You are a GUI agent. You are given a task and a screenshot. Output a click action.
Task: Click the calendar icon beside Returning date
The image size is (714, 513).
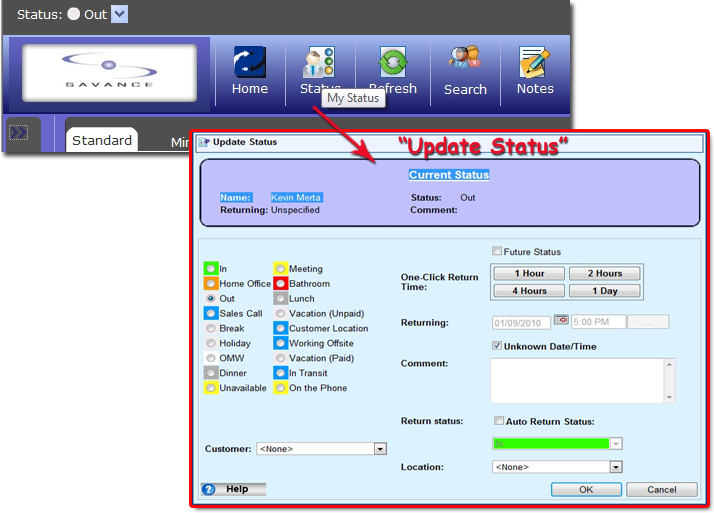(560, 322)
